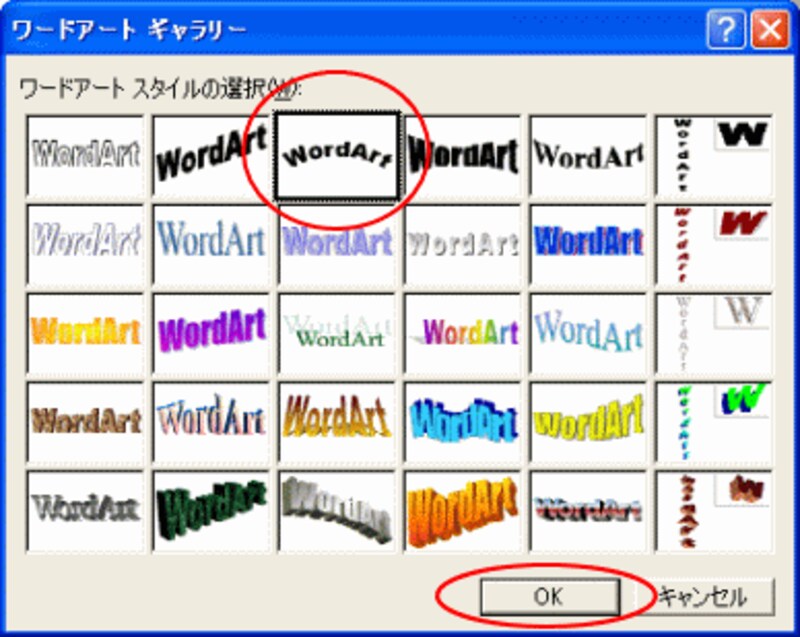
Task: Select the green reflected serif WordArt style
Action: (337, 333)
